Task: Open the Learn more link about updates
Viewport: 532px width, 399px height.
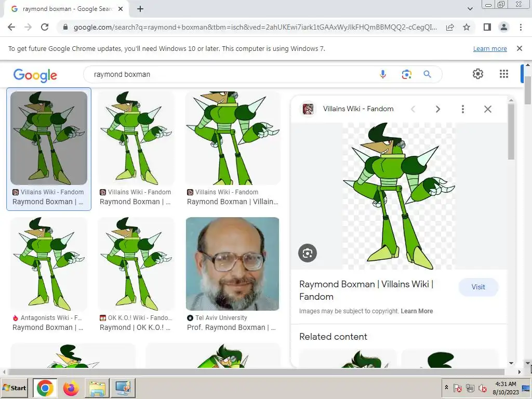Action: click(490, 48)
